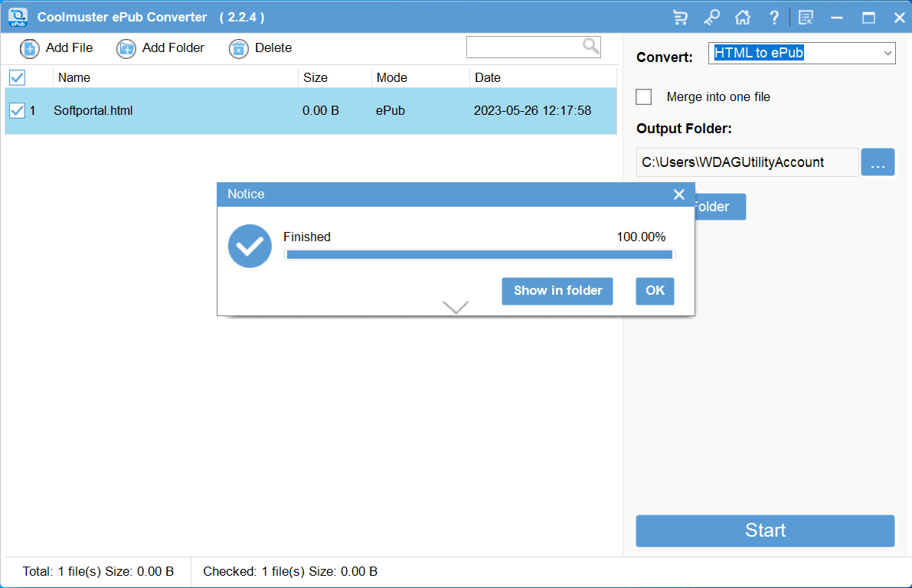Viewport: 912px width, 588px height.
Task: Click the 0.00 B size cell
Action: point(321,110)
